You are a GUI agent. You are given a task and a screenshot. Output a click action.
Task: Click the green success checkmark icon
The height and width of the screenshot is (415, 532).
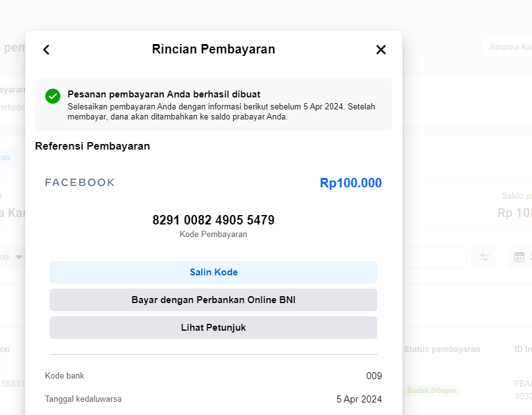pyautogui.click(x=53, y=96)
